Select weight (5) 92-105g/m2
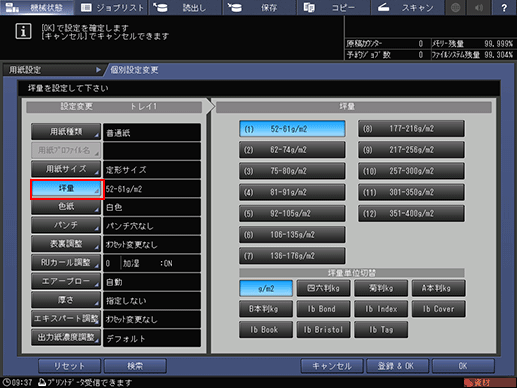The height and width of the screenshot is (388, 517). [292, 213]
